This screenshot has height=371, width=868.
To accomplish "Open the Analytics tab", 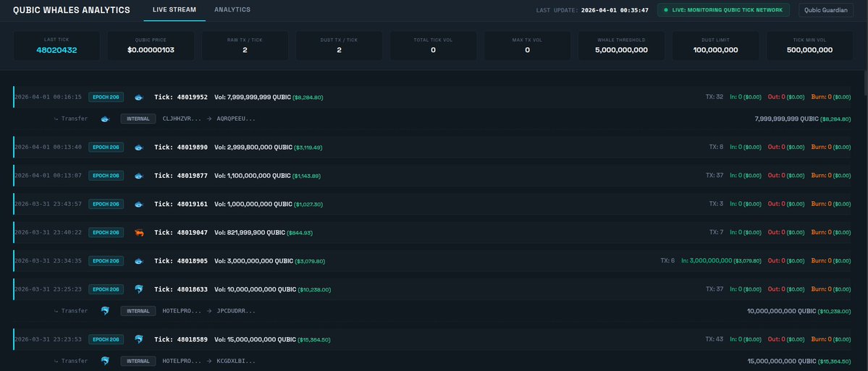I will (232, 10).
